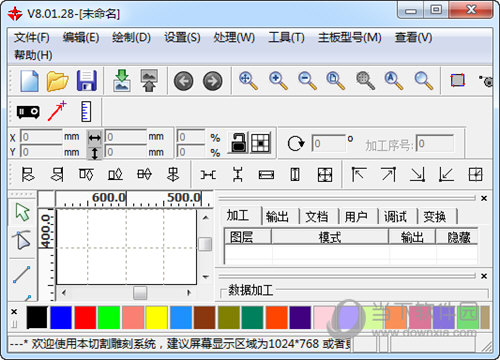Zoom to page using the page magnifier icon
500x360 pixels.
(x=336, y=81)
